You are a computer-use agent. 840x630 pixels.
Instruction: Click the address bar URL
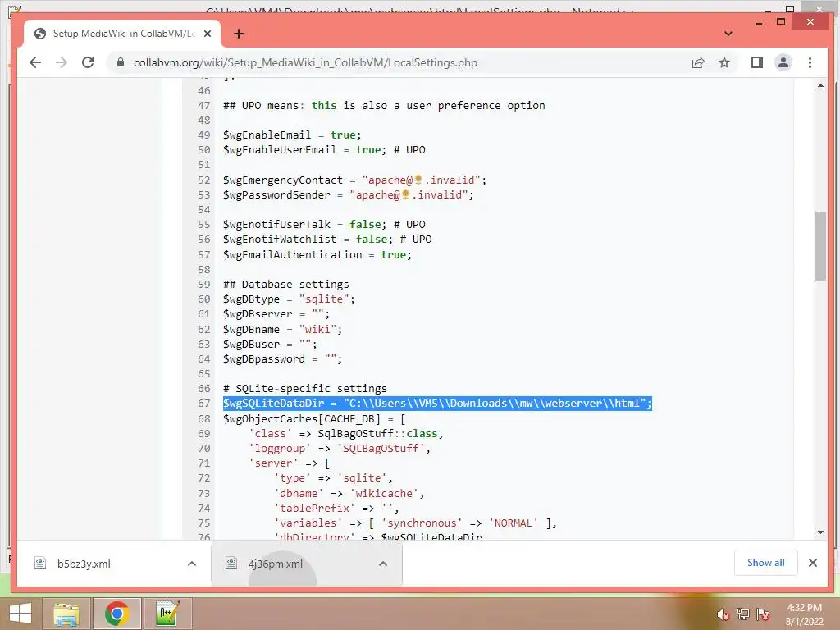pos(305,62)
